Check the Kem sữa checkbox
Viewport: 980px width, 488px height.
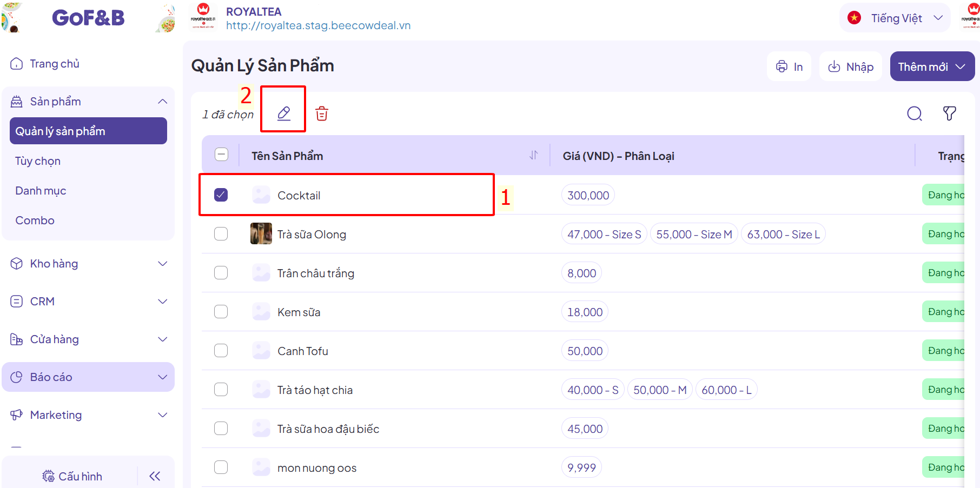tap(221, 311)
